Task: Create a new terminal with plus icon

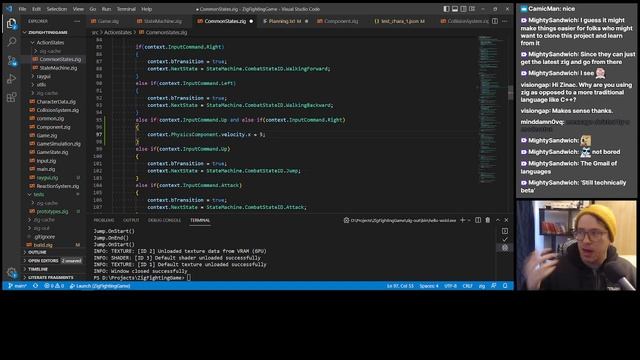Action: 462,220
